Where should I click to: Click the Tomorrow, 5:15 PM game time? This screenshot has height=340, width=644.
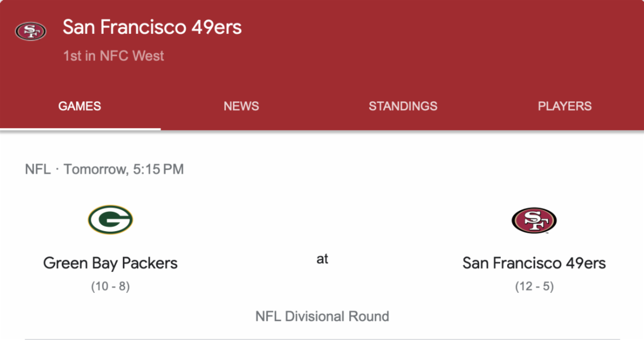124,169
